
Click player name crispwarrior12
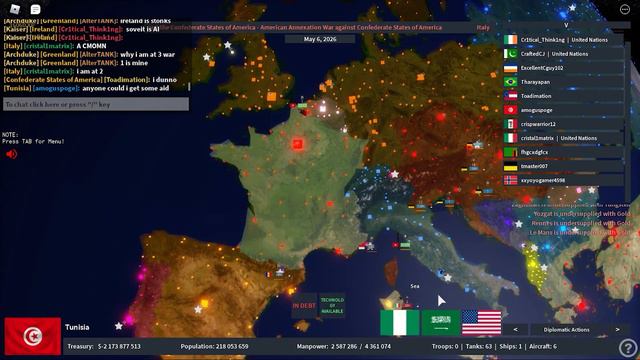tap(538, 124)
